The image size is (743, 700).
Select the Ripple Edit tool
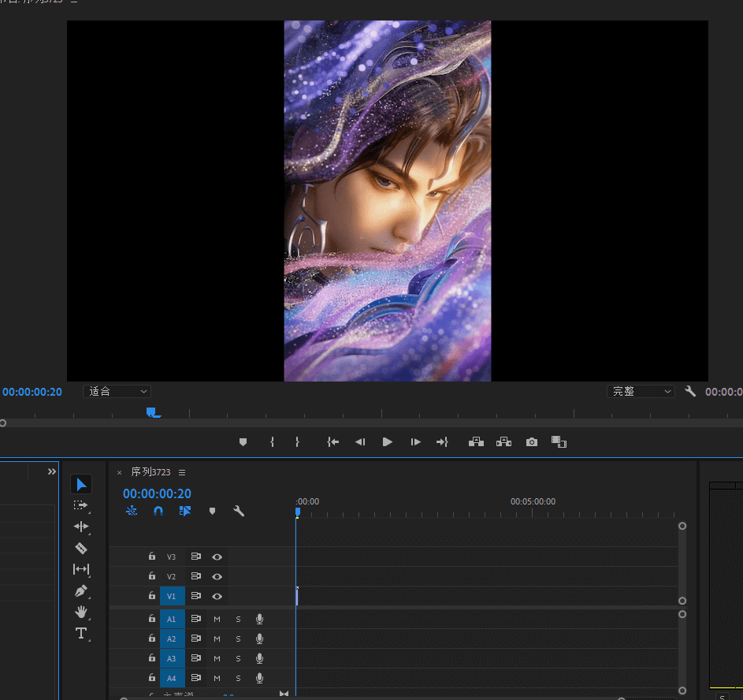tap(81, 527)
